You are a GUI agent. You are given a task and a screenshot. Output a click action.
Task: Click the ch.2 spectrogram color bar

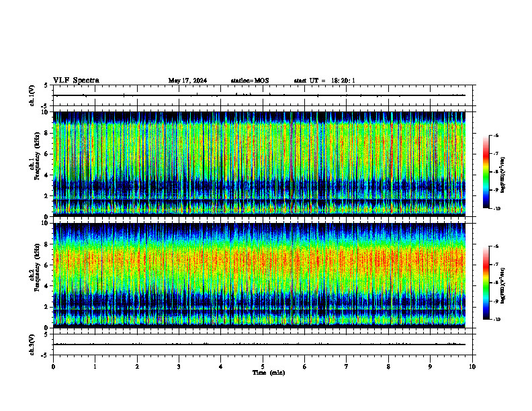coord(486,283)
